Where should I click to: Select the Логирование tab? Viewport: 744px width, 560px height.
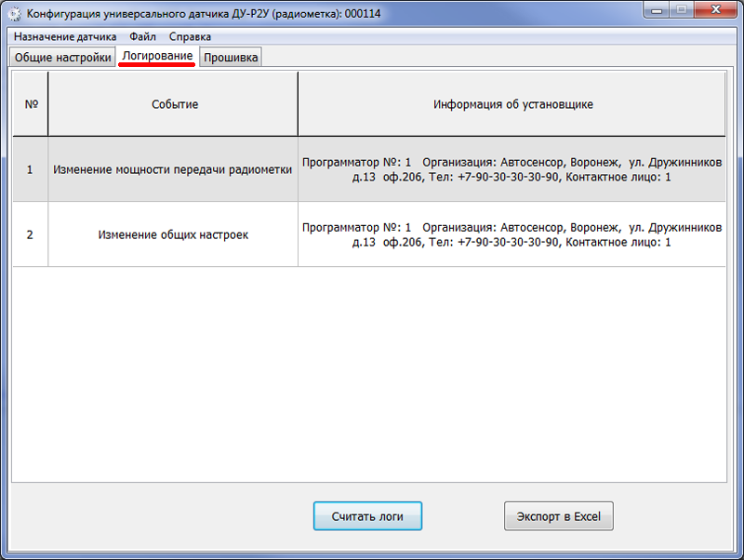tap(157, 56)
